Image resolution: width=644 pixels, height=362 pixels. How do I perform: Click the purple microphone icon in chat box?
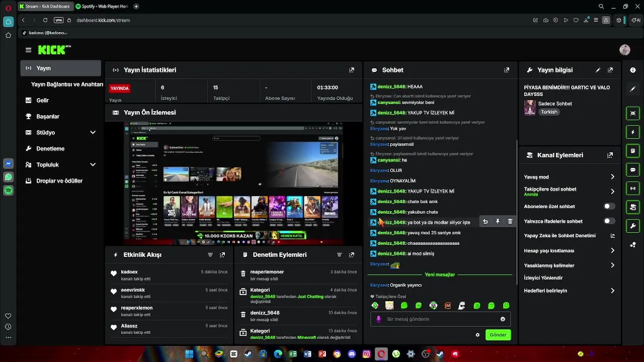pos(379,319)
